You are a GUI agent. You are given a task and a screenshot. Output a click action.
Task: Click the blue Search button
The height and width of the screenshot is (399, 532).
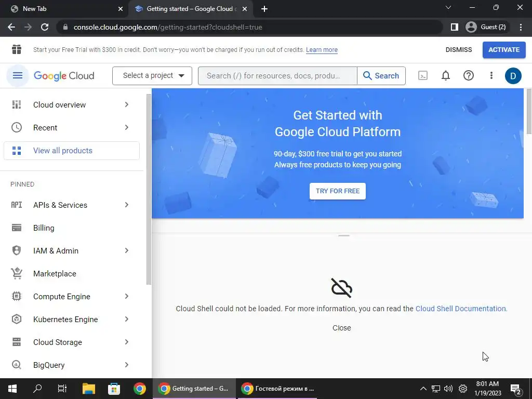(381, 76)
